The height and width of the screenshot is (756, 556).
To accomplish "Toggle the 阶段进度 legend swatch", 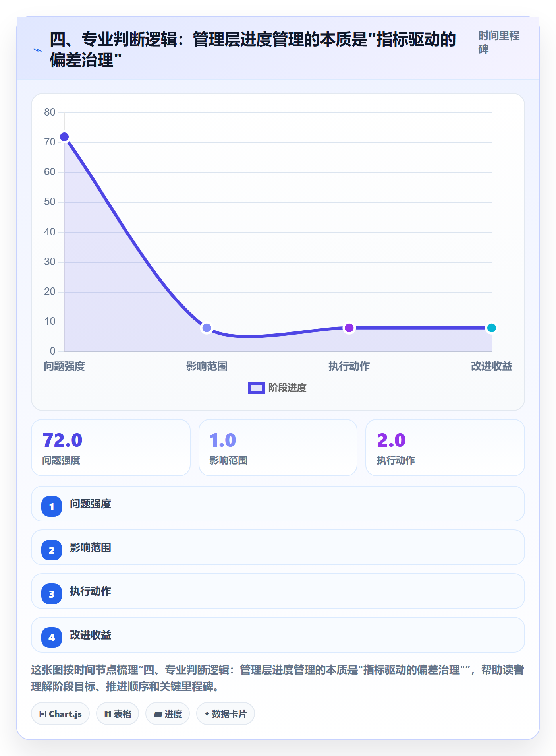I will click(x=256, y=388).
